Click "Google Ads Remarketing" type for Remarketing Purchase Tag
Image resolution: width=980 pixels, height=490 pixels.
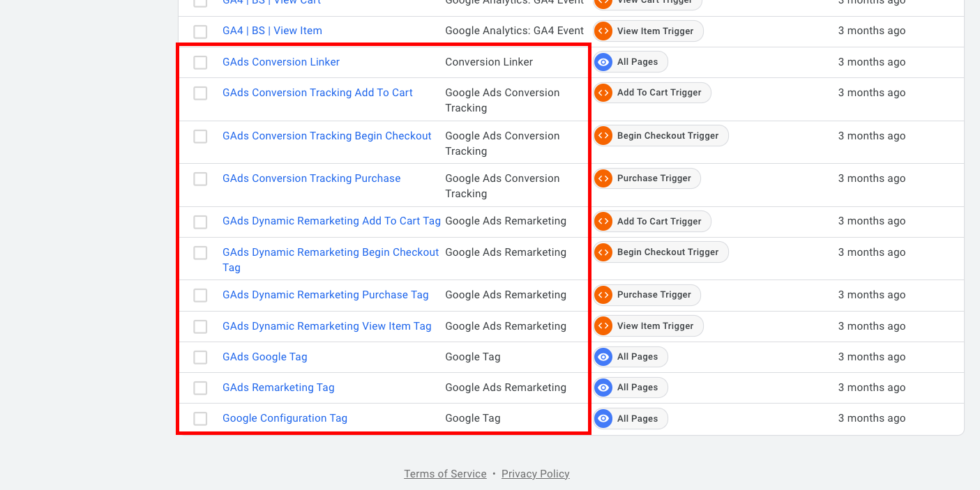[x=506, y=295]
